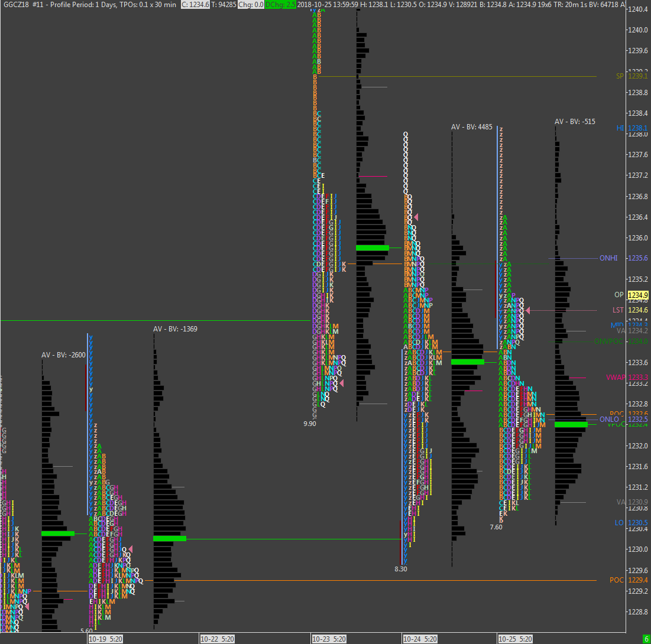
Task: Click the 'ONHI 1235.6' overnight high label
Action: [x=623, y=258]
